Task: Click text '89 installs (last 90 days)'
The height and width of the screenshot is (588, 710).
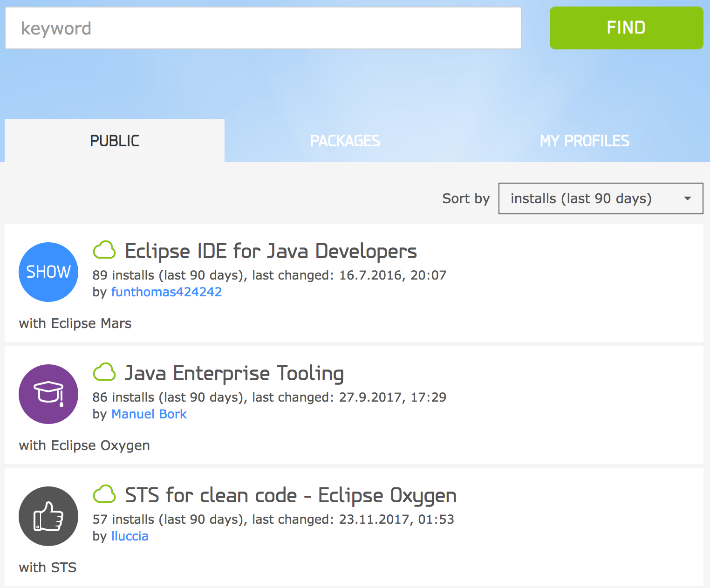Action: coord(169,275)
